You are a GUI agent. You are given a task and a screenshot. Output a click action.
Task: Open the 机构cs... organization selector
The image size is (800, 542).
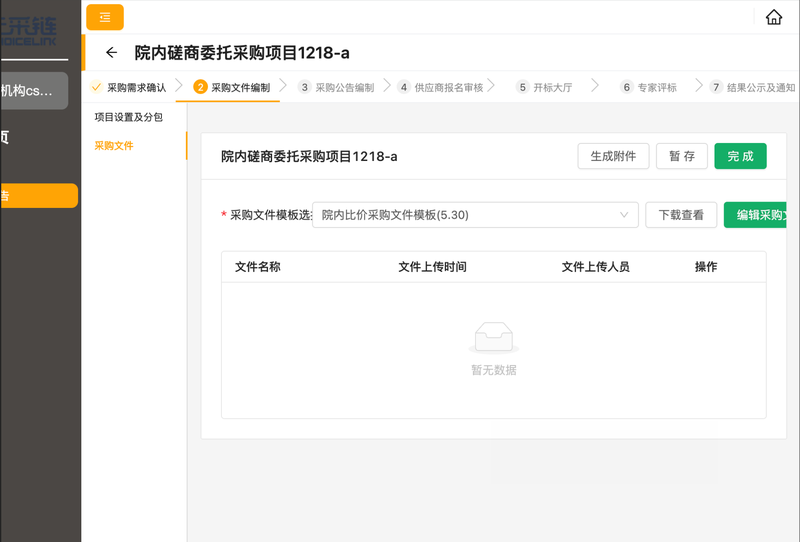pyautogui.click(x=34, y=91)
